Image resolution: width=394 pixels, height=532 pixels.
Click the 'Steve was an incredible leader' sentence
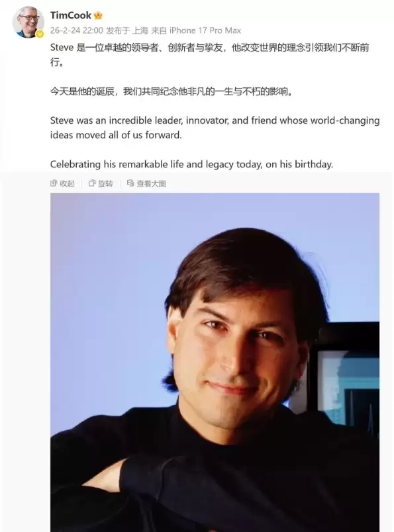[x=215, y=128]
